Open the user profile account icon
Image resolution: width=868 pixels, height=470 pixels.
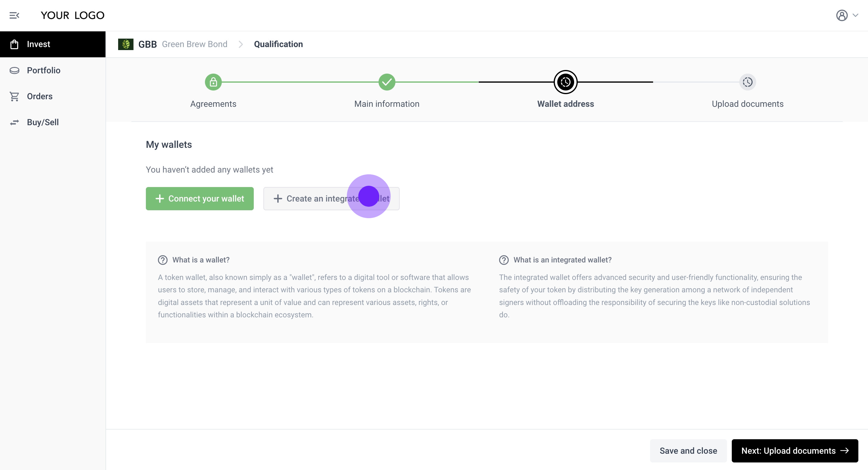[x=841, y=15]
